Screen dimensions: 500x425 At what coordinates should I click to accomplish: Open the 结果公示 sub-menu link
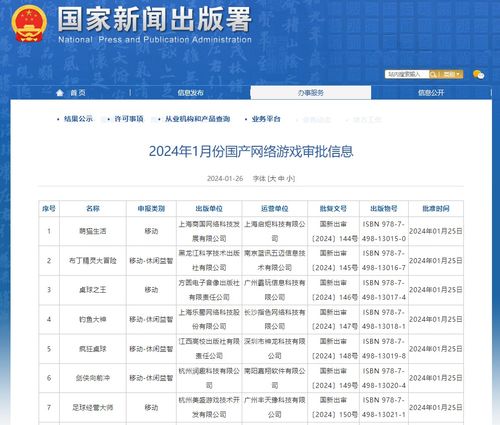click(x=78, y=119)
